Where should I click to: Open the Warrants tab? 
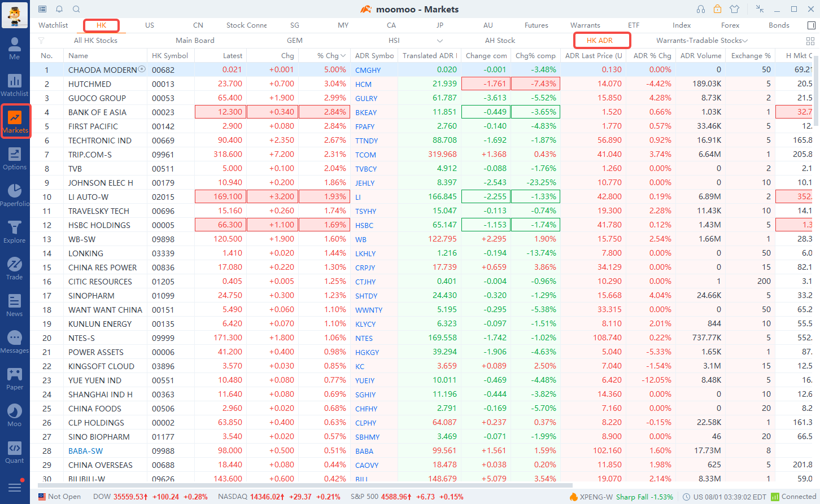coord(585,25)
